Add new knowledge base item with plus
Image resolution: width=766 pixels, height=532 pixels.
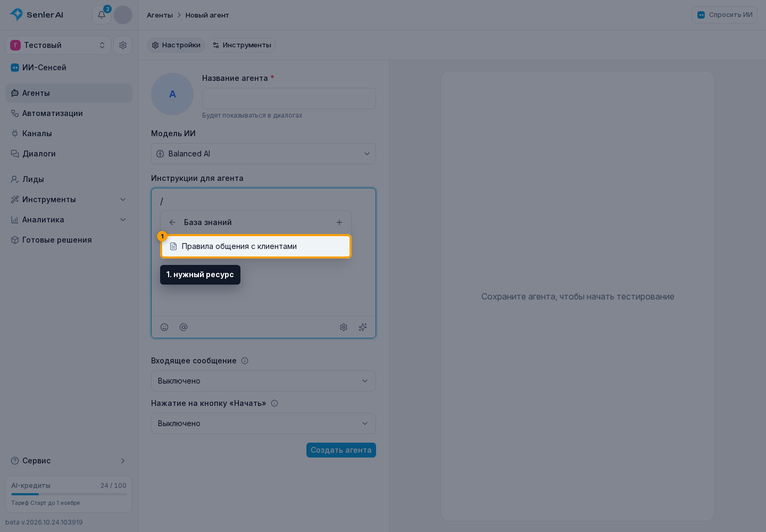[339, 222]
